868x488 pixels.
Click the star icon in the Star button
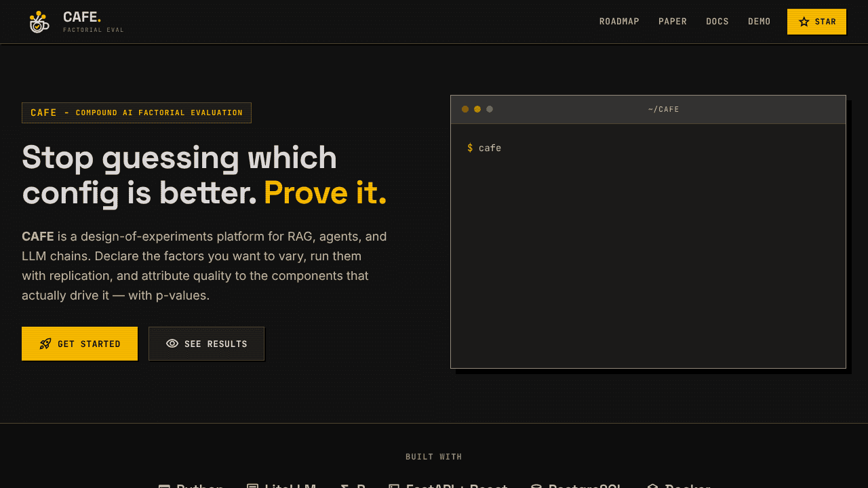point(804,22)
